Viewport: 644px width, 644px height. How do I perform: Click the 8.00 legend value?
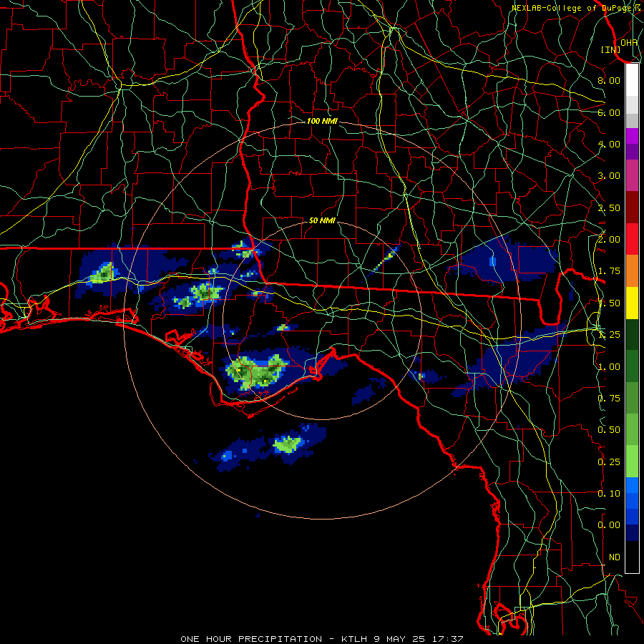point(609,80)
